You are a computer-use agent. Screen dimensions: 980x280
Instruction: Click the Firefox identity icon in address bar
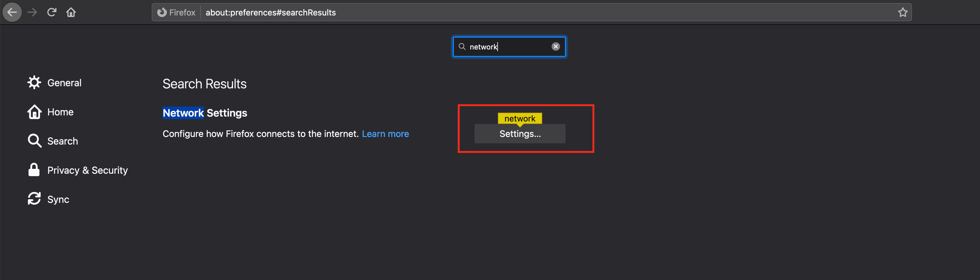(162, 12)
